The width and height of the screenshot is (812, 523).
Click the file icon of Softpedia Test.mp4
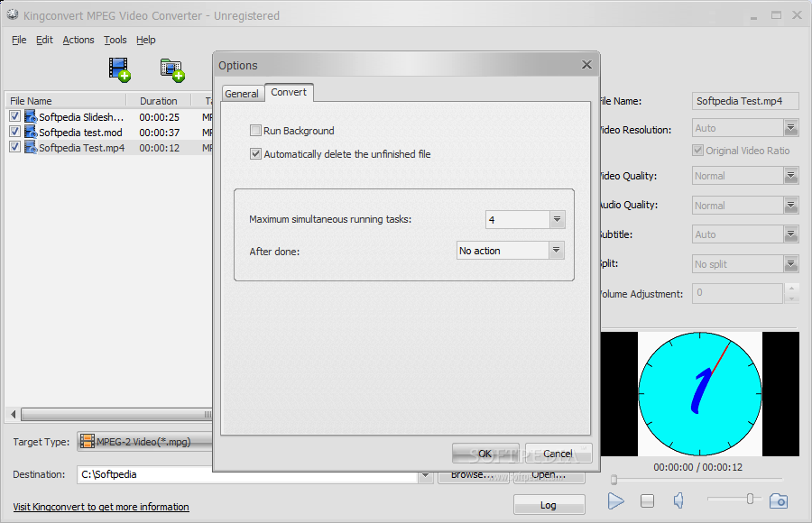31,148
